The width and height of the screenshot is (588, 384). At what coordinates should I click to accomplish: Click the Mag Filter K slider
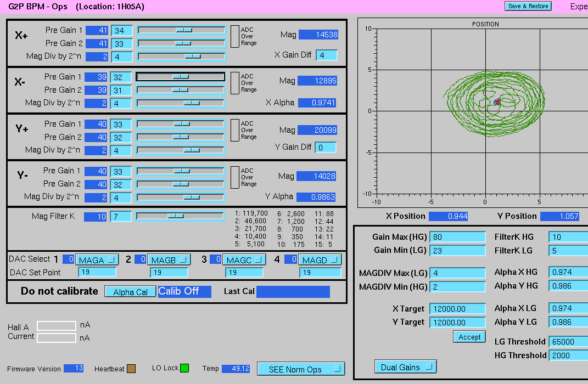[180, 216]
